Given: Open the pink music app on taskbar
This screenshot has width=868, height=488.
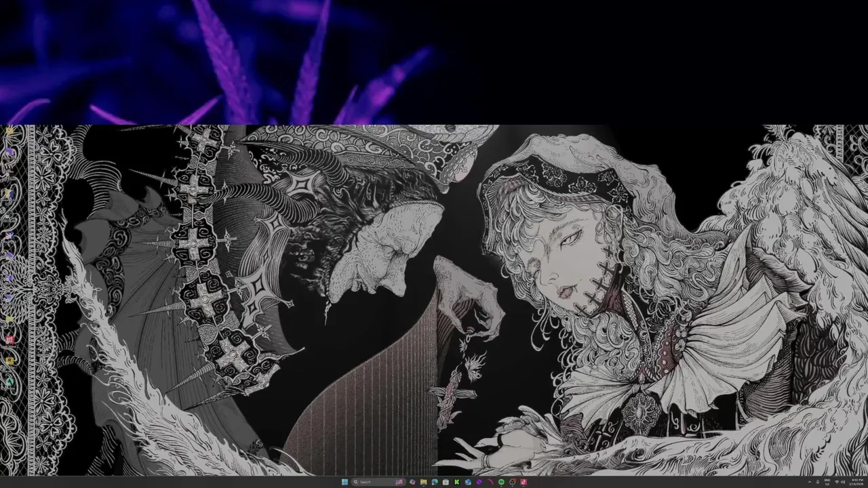Looking at the screenshot, I should [524, 482].
